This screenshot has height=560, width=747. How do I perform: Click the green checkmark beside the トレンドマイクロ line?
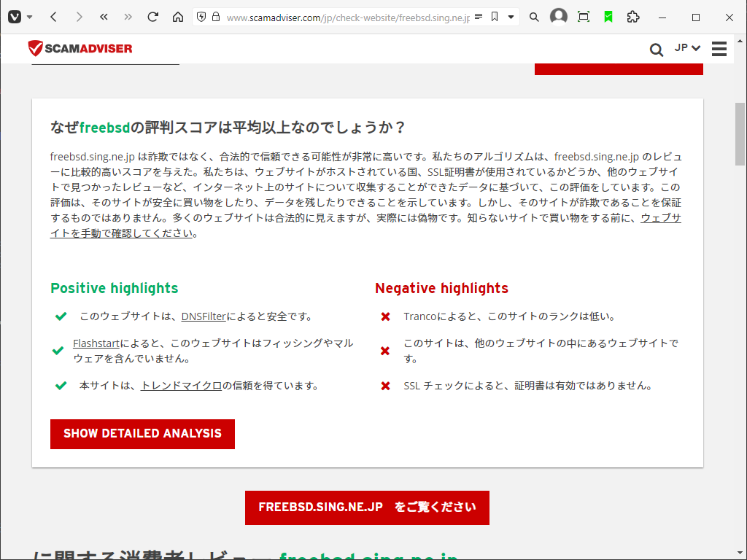pyautogui.click(x=61, y=385)
